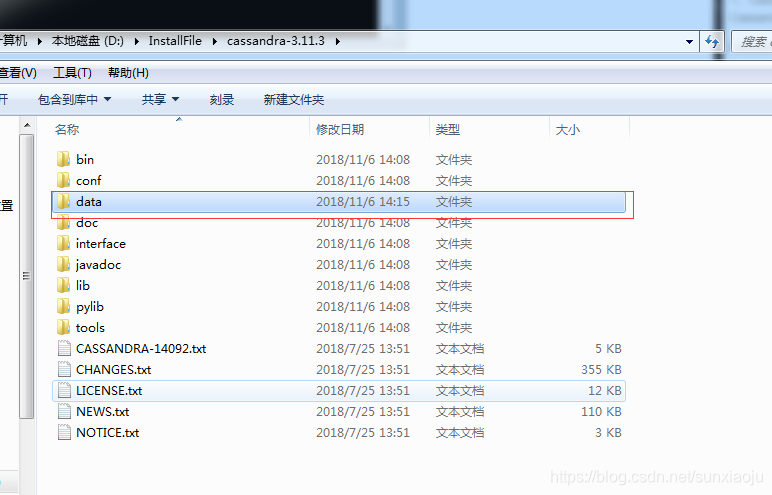Select the conf folder icon
Screen dimensions: 772x495
[x=64, y=180]
